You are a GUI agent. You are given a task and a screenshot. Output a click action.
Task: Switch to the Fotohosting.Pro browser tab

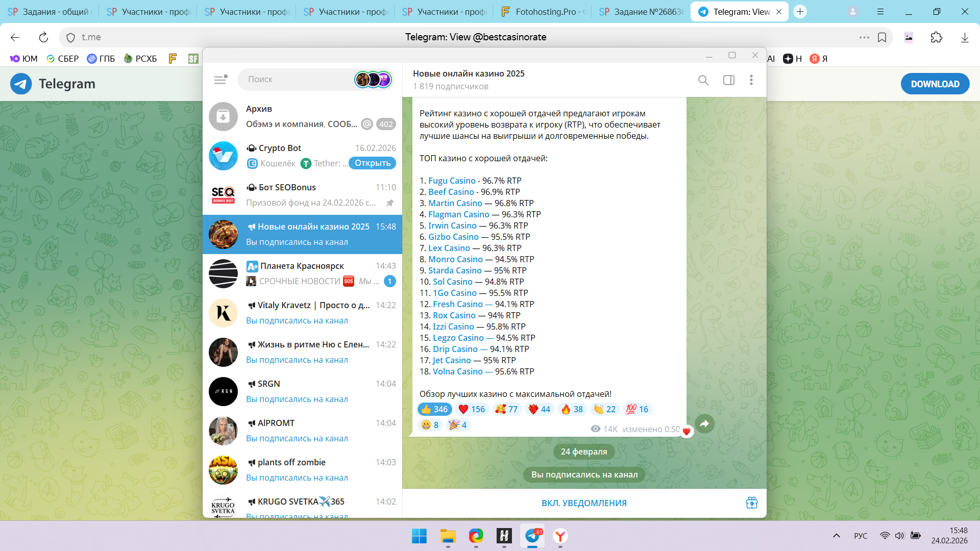pyautogui.click(x=544, y=12)
